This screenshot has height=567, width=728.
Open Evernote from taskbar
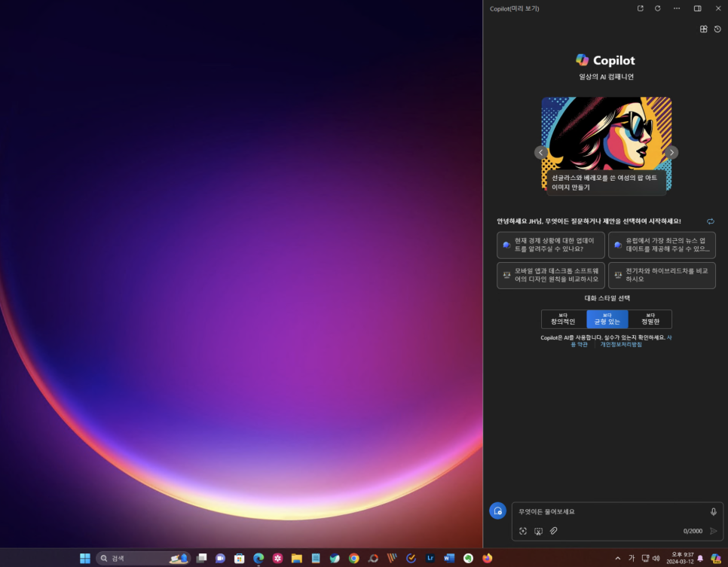pyautogui.click(x=468, y=558)
